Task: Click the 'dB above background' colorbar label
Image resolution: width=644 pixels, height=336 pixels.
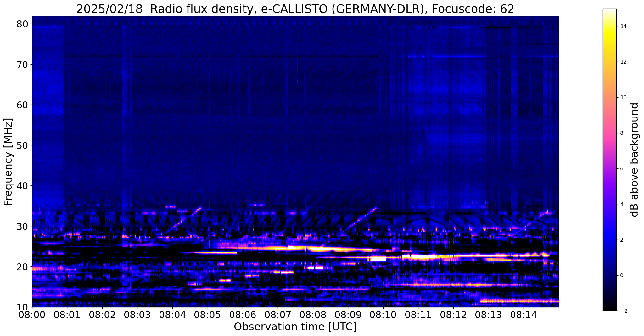Action: pos(635,160)
